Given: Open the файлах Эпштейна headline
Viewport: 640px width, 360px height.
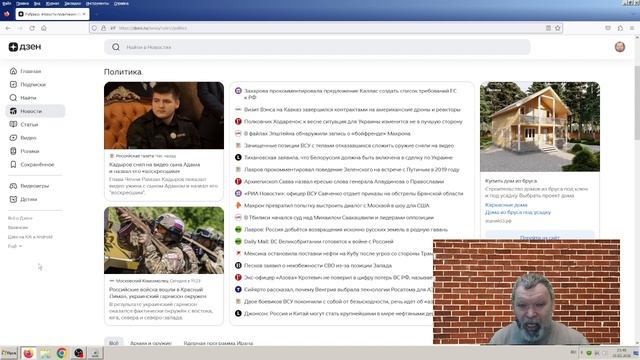Looking at the screenshot, I should click(327, 133).
